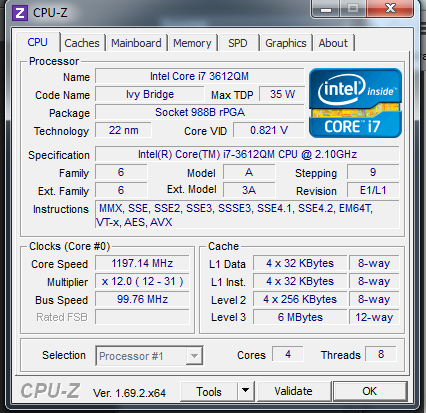426x413 pixels.
Task: Click the Validate button
Action: pyautogui.click(x=293, y=391)
